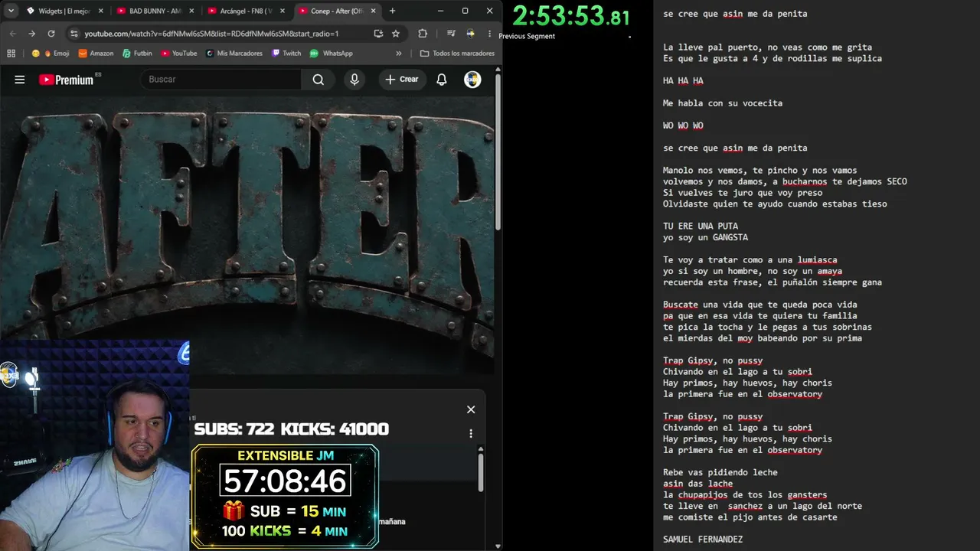Close the playlist panel with the X
The width and height of the screenshot is (980, 551).
point(471,409)
